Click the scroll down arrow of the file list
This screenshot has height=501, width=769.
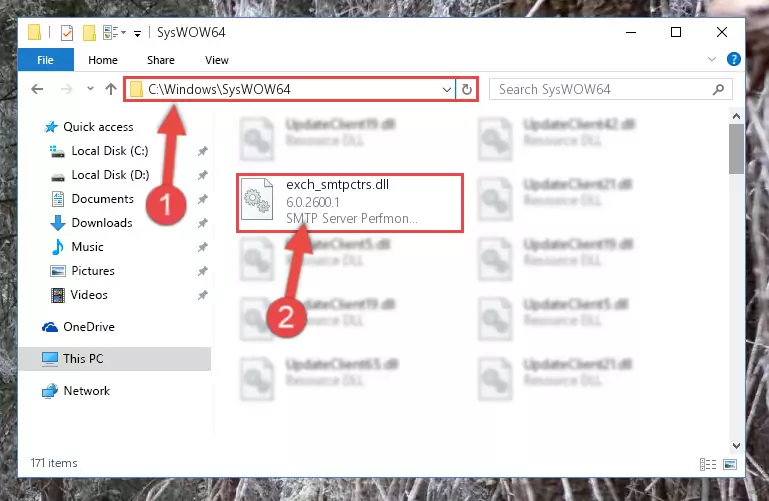(736, 446)
